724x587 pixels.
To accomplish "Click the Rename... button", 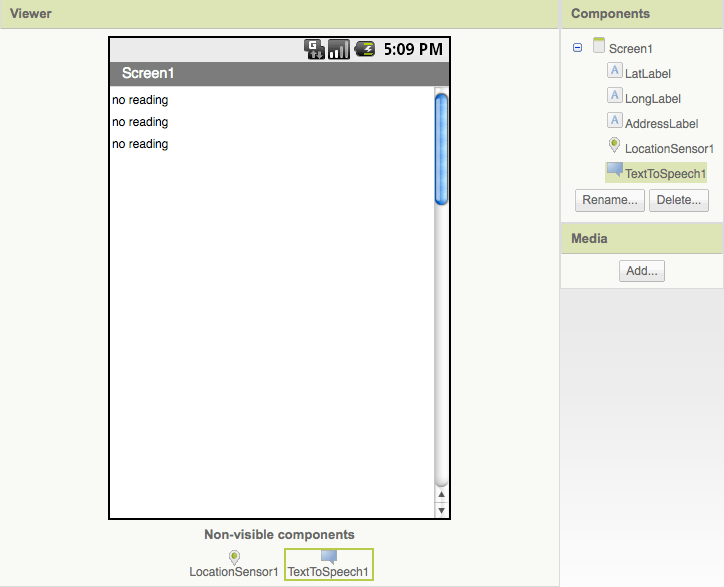I will pos(609,200).
